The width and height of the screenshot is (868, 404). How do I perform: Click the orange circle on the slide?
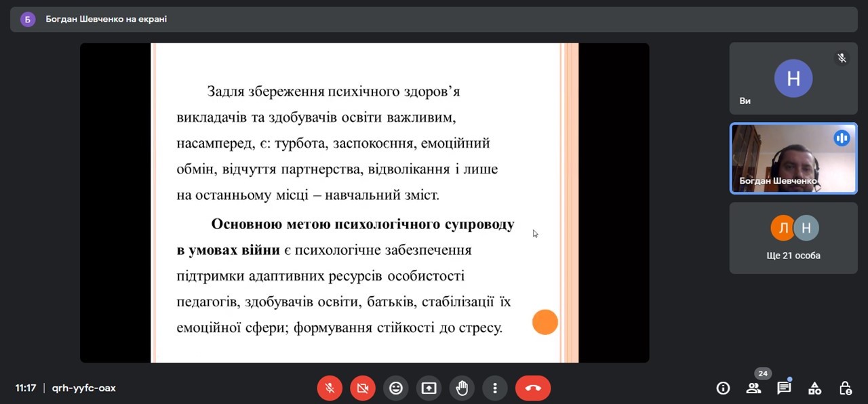tap(545, 322)
